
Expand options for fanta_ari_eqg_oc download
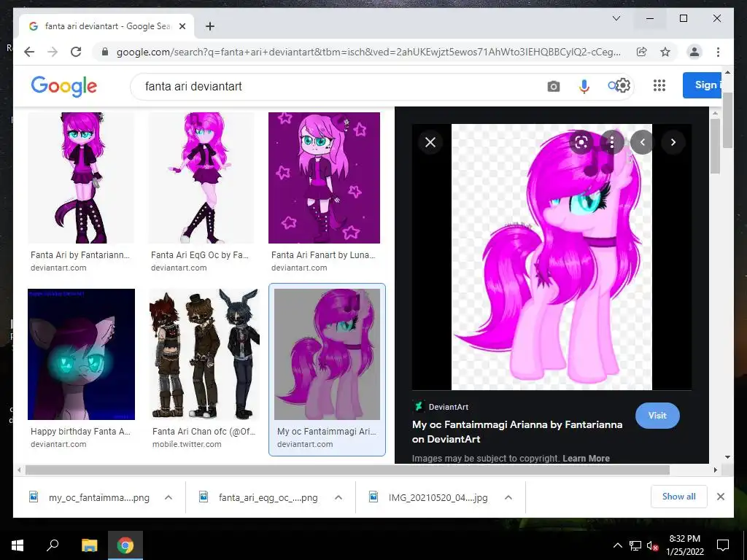pos(338,497)
